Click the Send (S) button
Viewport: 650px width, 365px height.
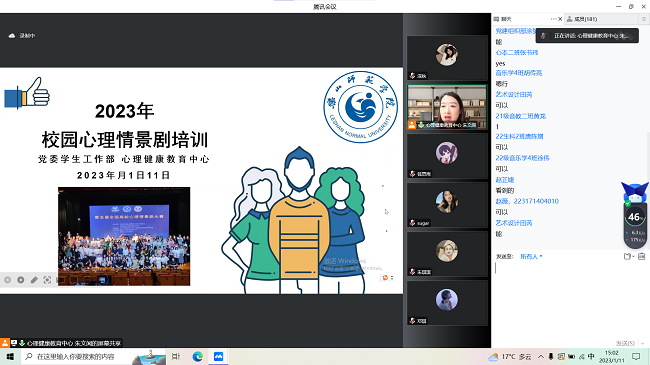pyautogui.click(x=625, y=343)
